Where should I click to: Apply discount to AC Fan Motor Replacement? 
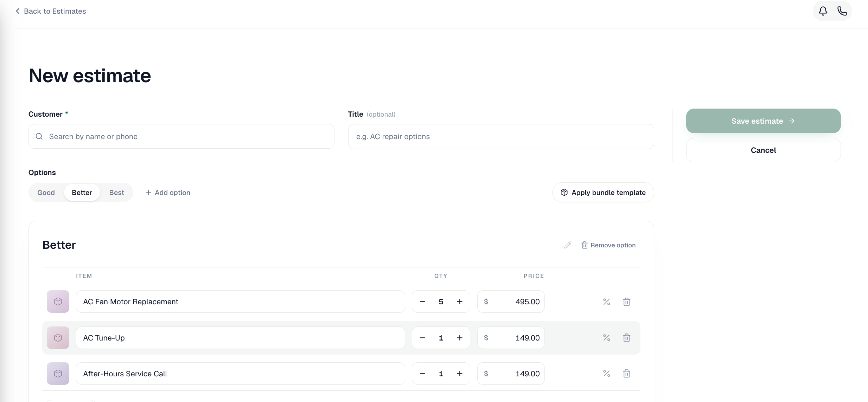pyautogui.click(x=606, y=301)
